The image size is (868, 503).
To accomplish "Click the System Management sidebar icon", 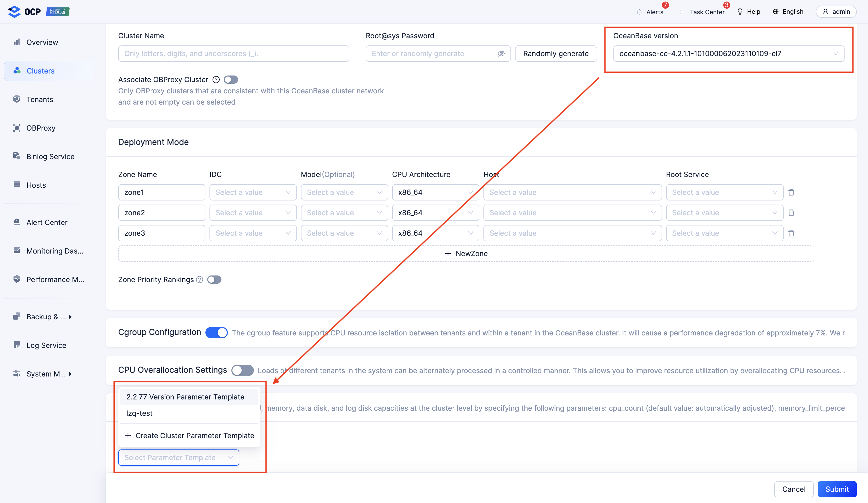I will tap(17, 374).
